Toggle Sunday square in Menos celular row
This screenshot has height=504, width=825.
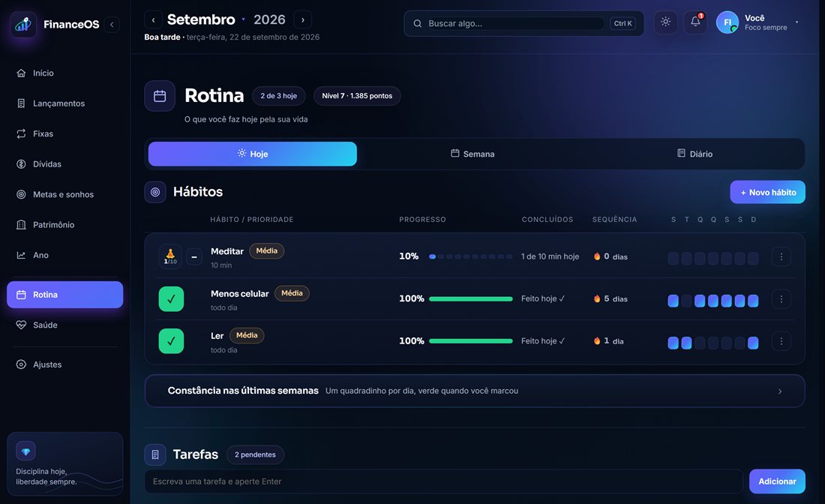(x=754, y=301)
